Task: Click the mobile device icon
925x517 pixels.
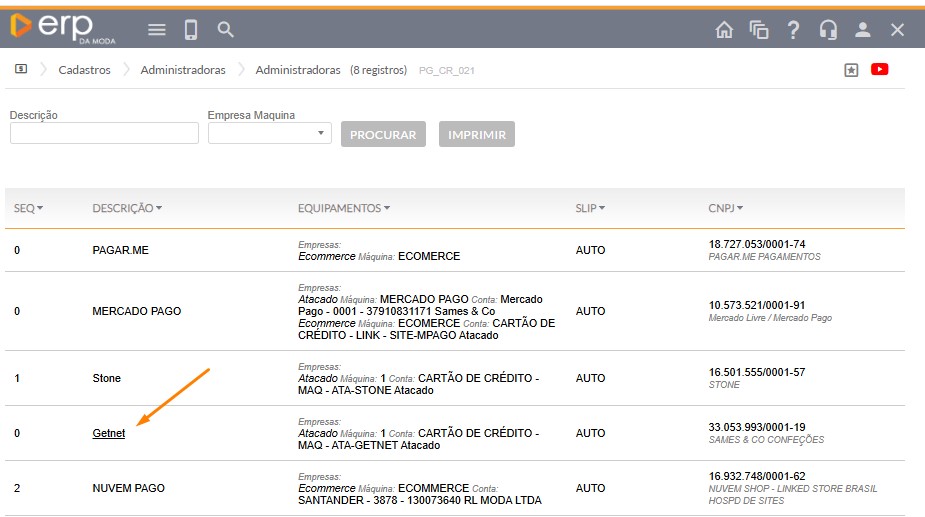Action: click(191, 30)
